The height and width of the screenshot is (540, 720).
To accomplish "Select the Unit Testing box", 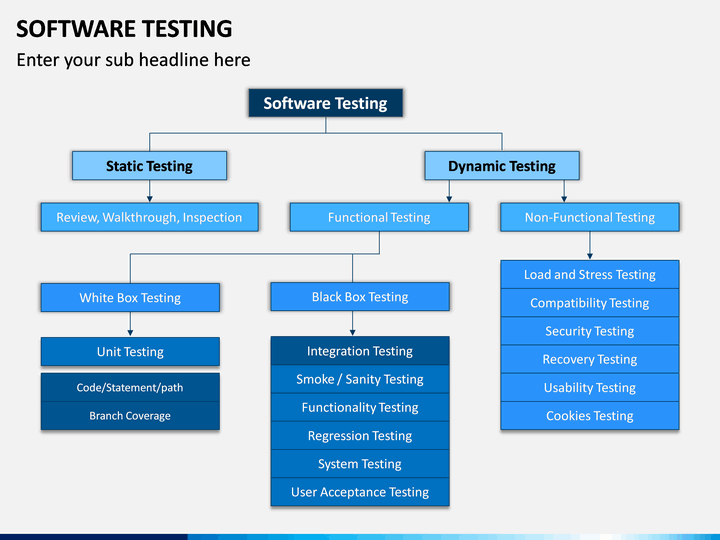I will pyautogui.click(x=130, y=351).
